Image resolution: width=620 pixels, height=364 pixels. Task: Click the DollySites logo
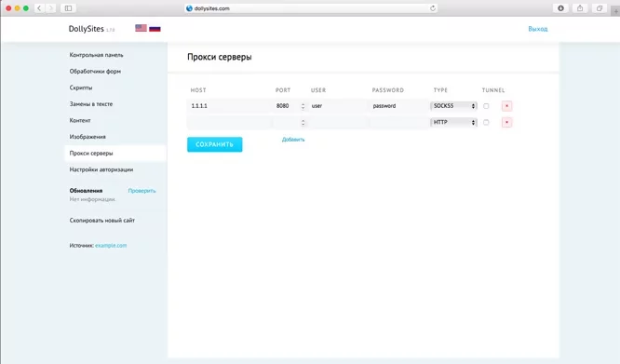pos(86,29)
